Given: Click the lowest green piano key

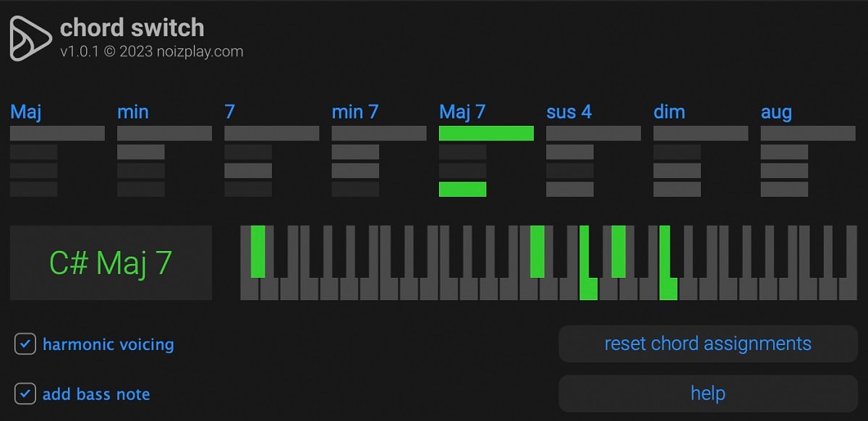Looking at the screenshot, I should click(258, 251).
